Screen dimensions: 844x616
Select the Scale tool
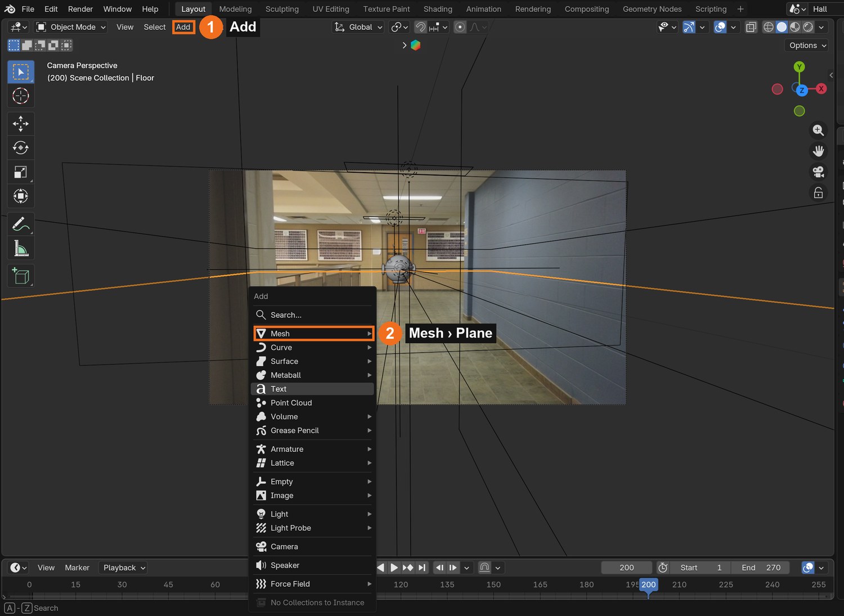21,172
